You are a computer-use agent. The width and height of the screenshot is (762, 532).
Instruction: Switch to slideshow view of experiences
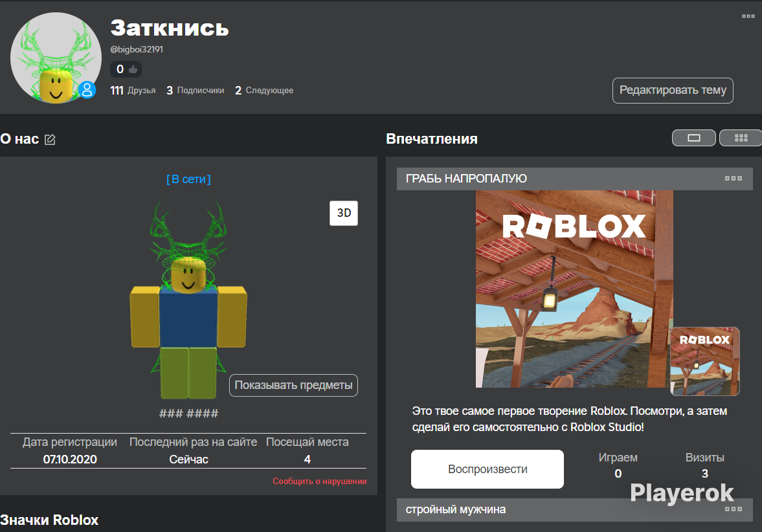tap(693, 138)
